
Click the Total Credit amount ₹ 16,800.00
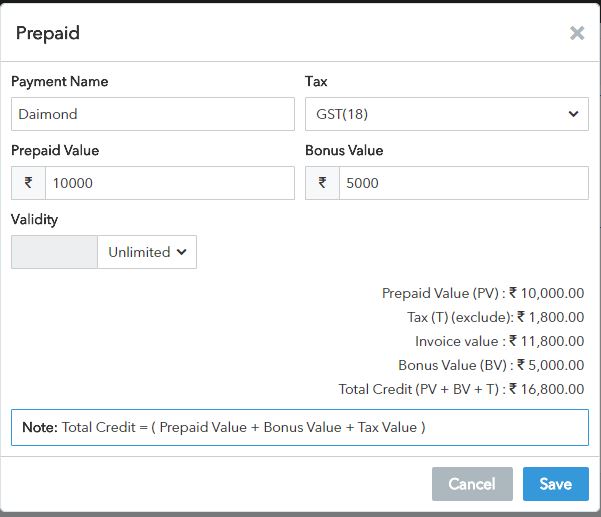click(x=547, y=389)
